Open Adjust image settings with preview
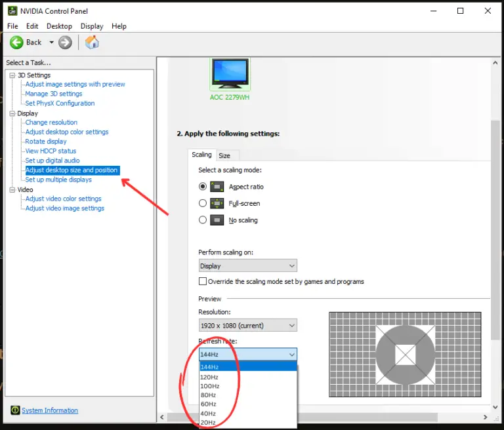 click(x=75, y=84)
